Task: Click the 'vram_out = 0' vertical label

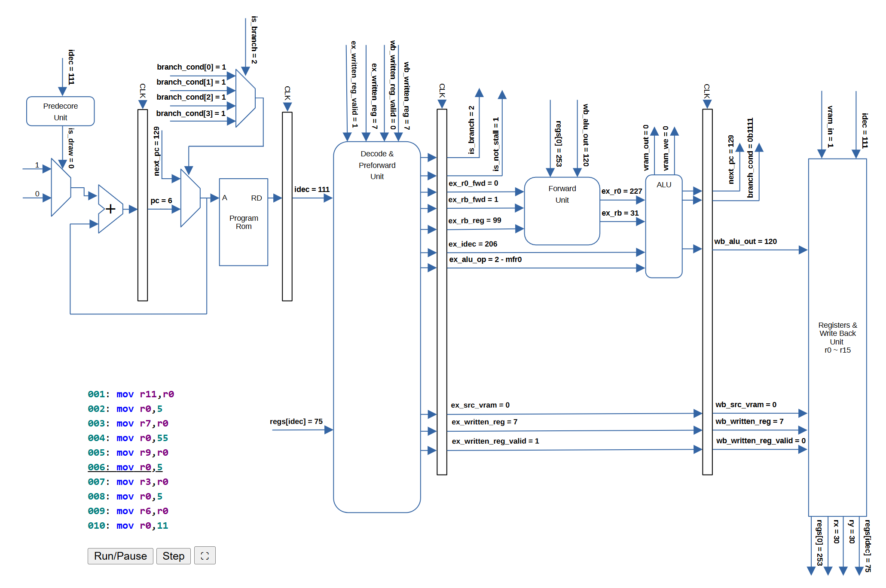Action: pyautogui.click(x=646, y=148)
